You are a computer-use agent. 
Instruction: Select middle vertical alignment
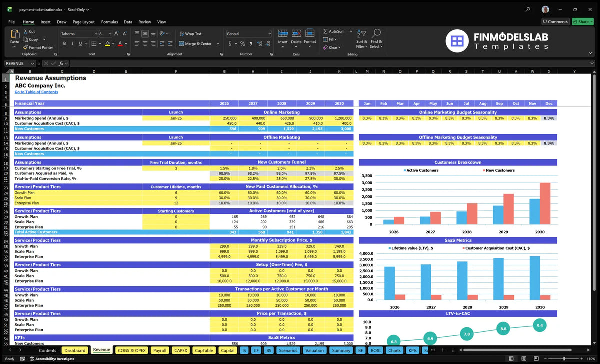(145, 34)
